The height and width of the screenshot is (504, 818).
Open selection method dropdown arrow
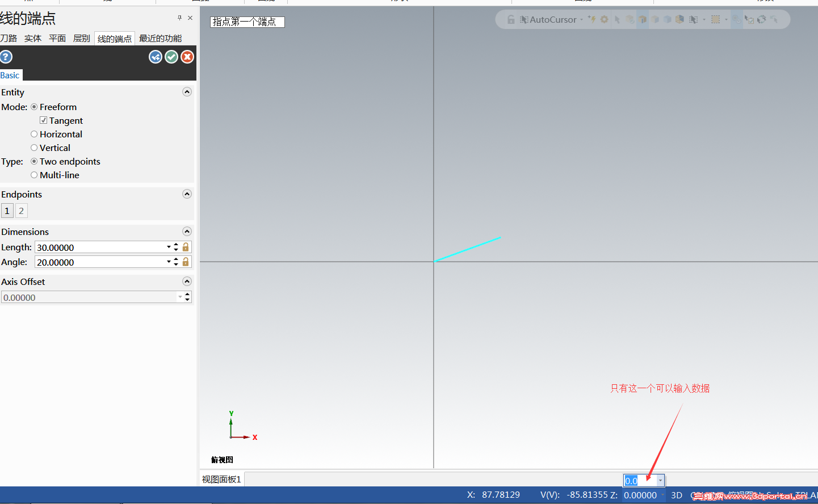[x=704, y=20]
